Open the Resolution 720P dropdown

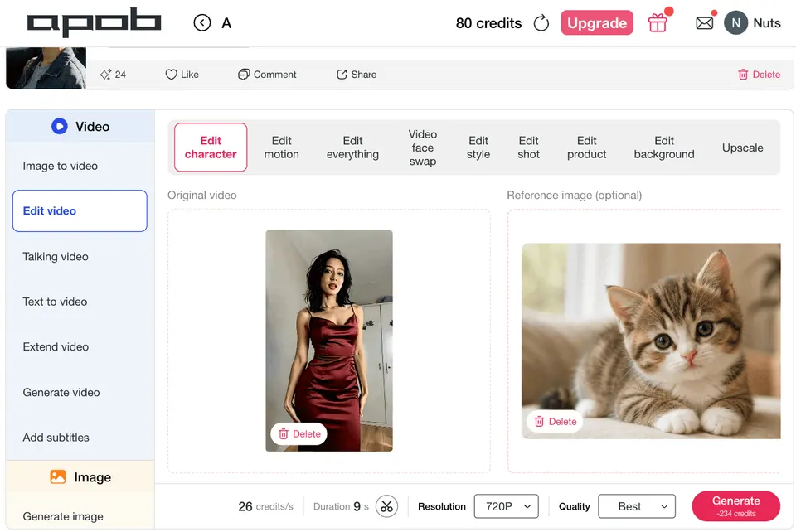[x=506, y=506]
